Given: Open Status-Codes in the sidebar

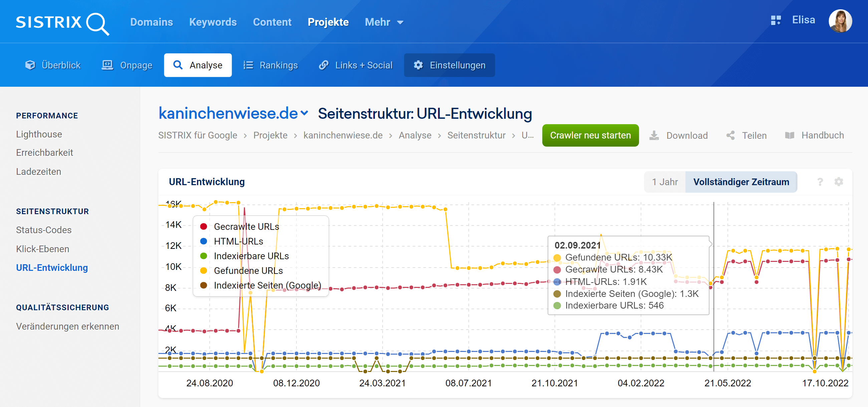Looking at the screenshot, I should pyautogui.click(x=44, y=230).
